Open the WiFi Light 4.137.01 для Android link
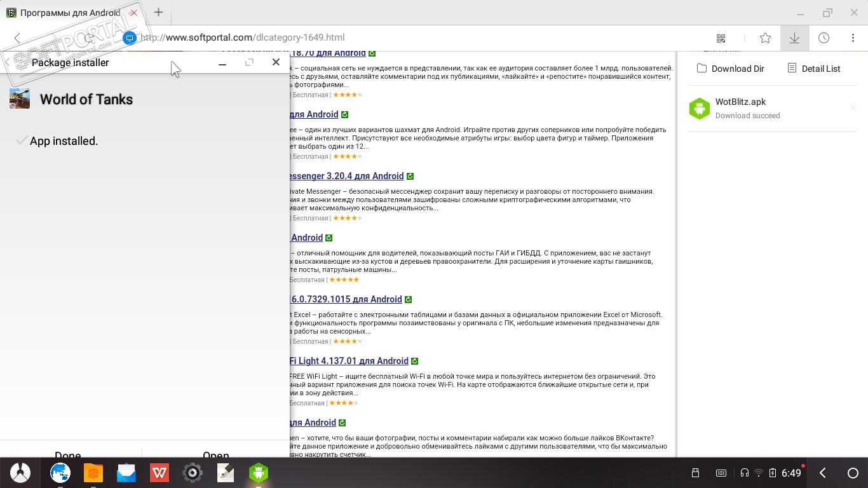 [x=349, y=361]
